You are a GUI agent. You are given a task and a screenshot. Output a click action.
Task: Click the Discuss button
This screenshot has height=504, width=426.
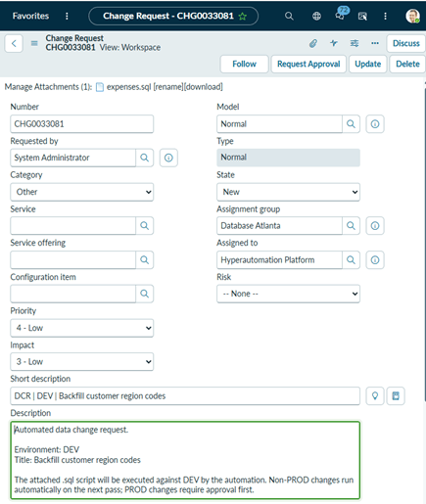[406, 43]
